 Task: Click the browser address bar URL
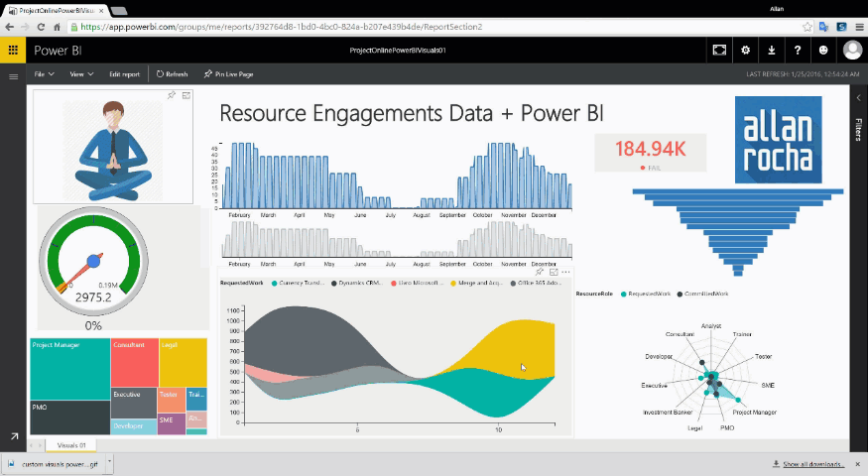click(x=281, y=27)
